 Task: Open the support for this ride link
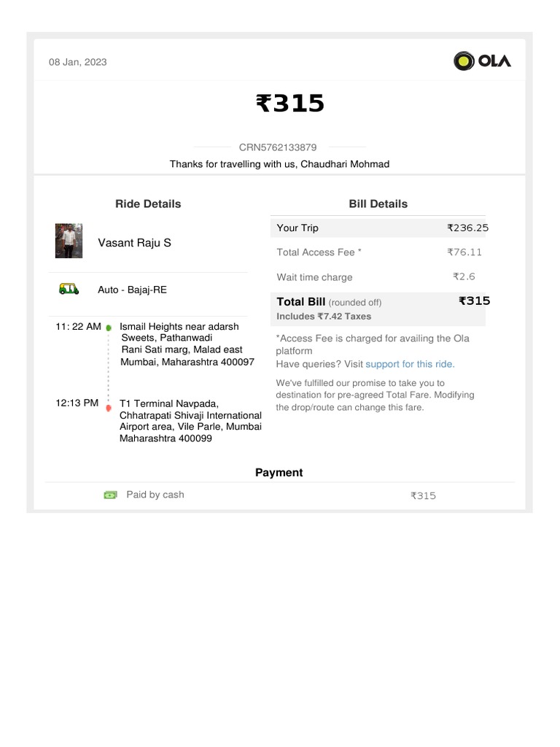coord(410,364)
